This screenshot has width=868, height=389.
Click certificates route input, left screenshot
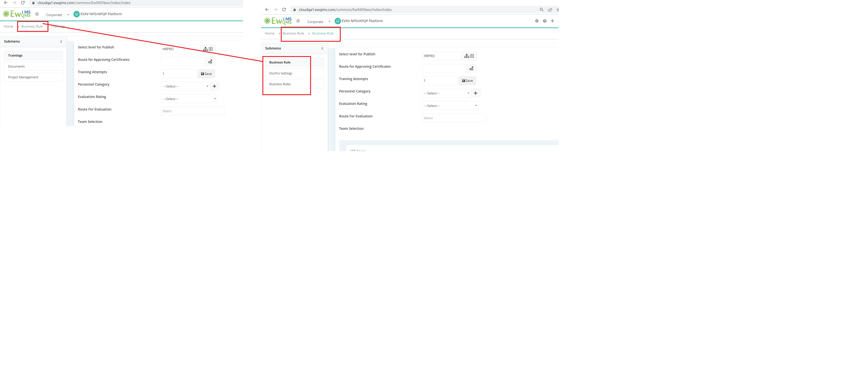pos(183,61)
